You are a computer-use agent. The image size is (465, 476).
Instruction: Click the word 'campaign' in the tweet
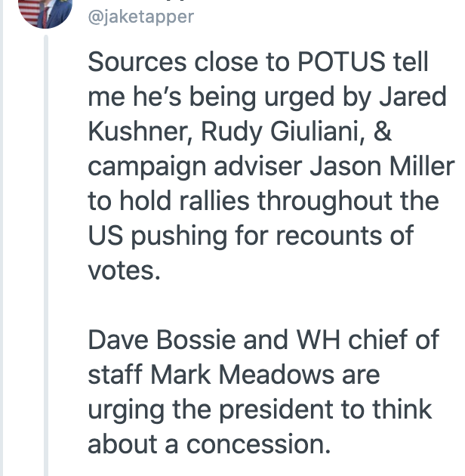pyautogui.click(x=147, y=167)
